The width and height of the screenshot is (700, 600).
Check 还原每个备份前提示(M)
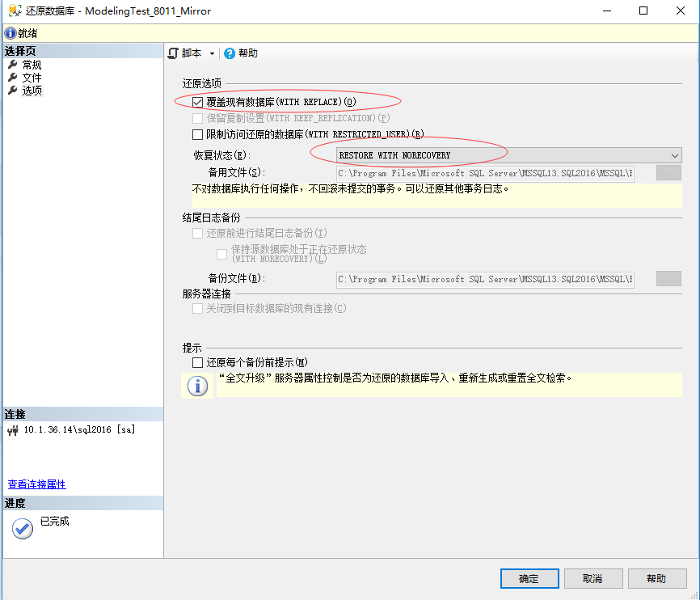(197, 362)
